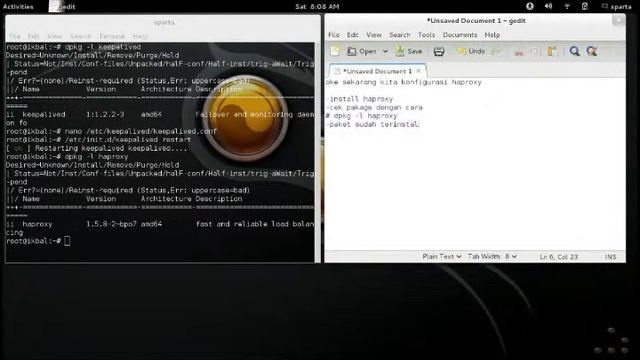Close the Unsaved Document 1 tab
640x360 pixels.
[418, 71]
